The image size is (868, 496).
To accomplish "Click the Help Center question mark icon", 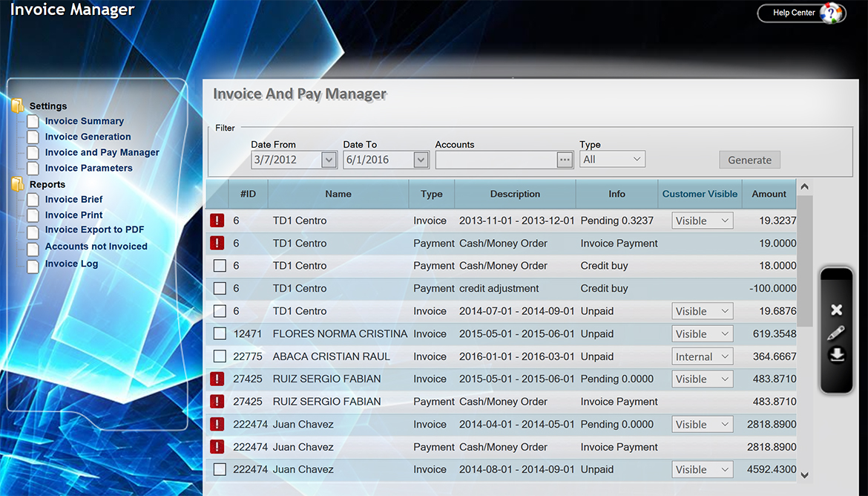I will (x=832, y=13).
